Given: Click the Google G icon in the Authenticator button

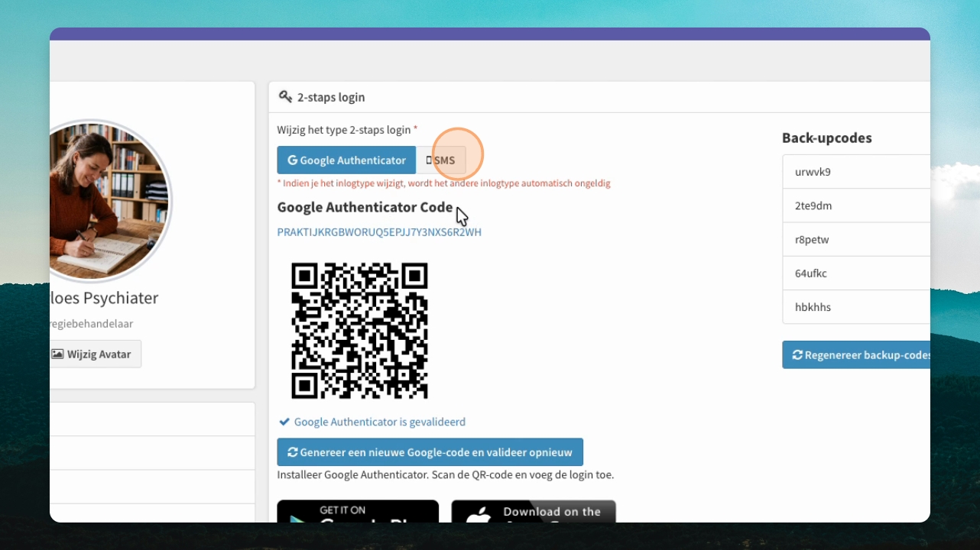Looking at the screenshot, I should [x=292, y=160].
